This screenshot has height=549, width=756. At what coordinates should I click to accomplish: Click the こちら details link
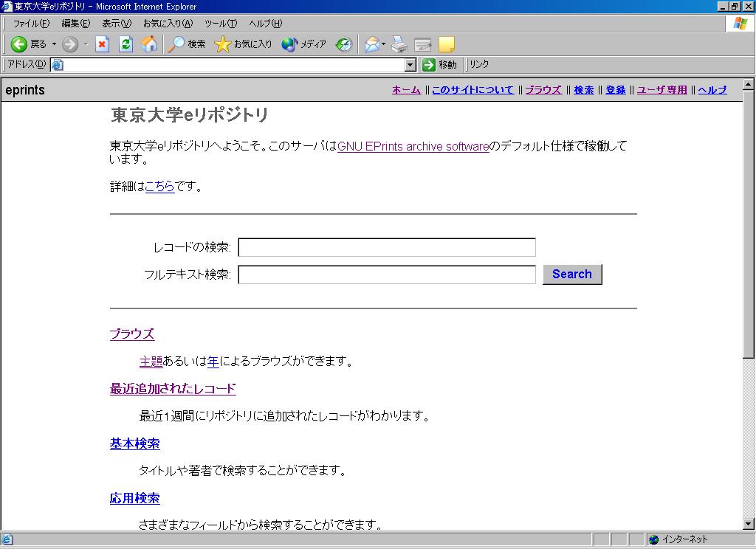point(159,187)
